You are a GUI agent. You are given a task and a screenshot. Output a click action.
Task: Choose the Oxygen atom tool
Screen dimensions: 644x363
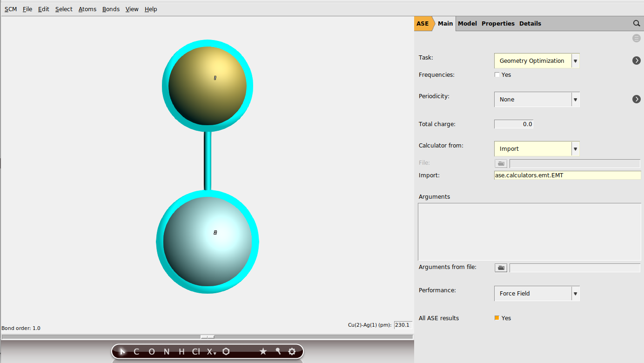(x=152, y=352)
